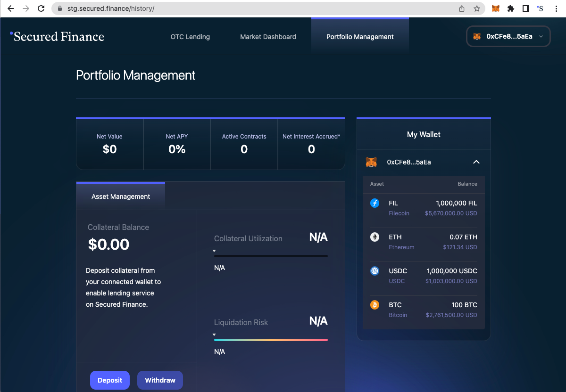Click the Ethereum label
Image resolution: width=566 pixels, height=392 pixels.
pyautogui.click(x=401, y=247)
